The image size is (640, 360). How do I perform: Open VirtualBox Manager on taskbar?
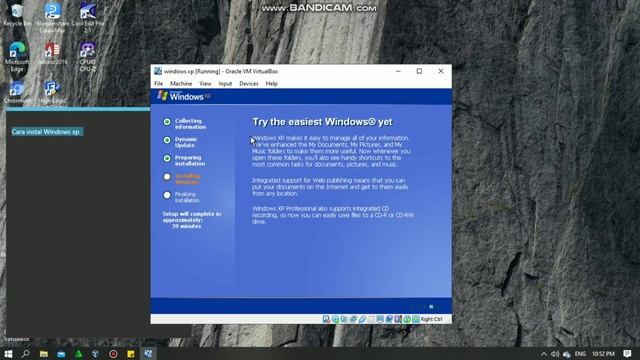(96, 354)
